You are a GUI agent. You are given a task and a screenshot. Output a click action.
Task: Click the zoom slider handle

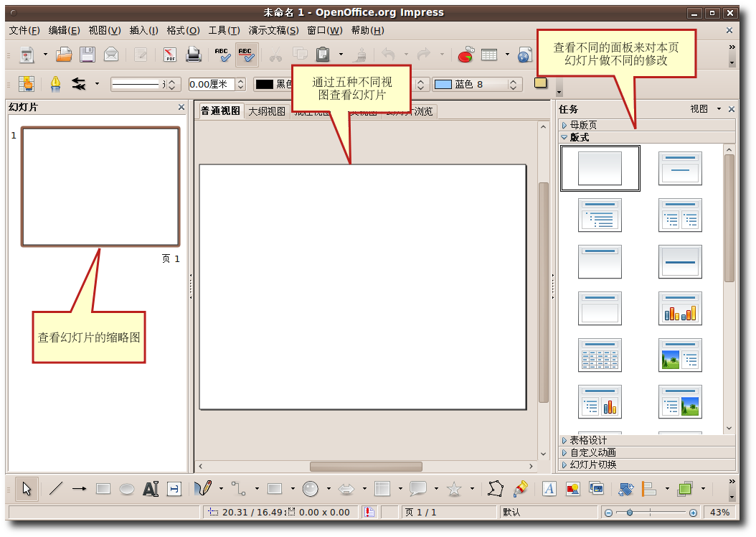629,513
